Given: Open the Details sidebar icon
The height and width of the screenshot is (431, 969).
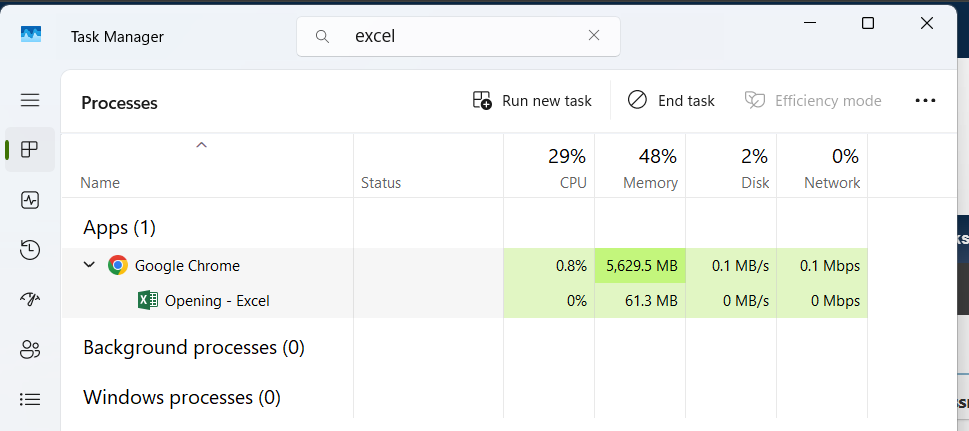Looking at the screenshot, I should point(30,399).
